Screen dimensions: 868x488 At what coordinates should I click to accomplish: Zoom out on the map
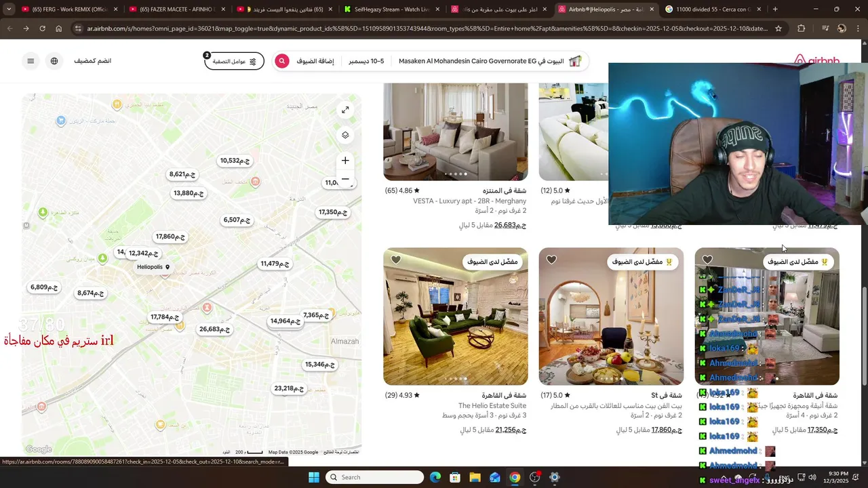(345, 179)
